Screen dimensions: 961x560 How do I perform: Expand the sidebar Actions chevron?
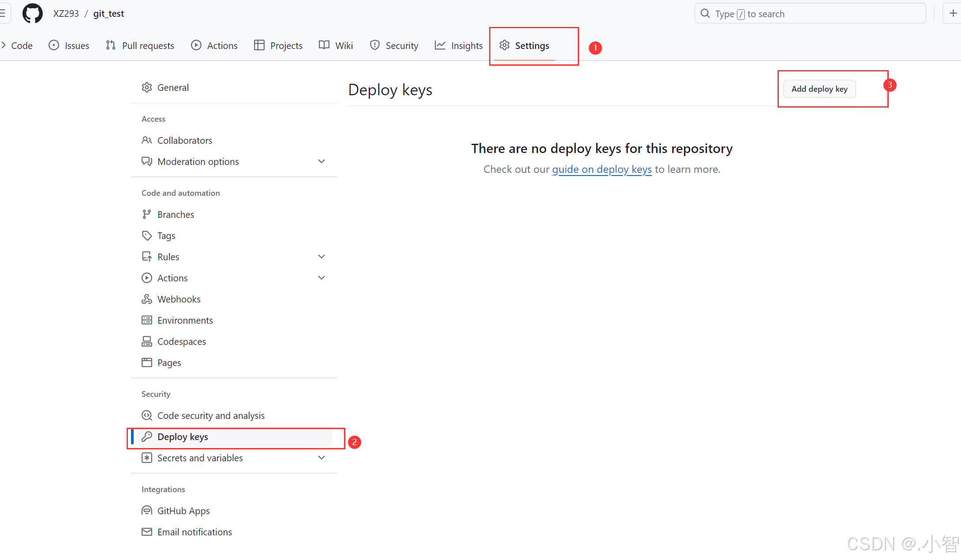(x=322, y=278)
